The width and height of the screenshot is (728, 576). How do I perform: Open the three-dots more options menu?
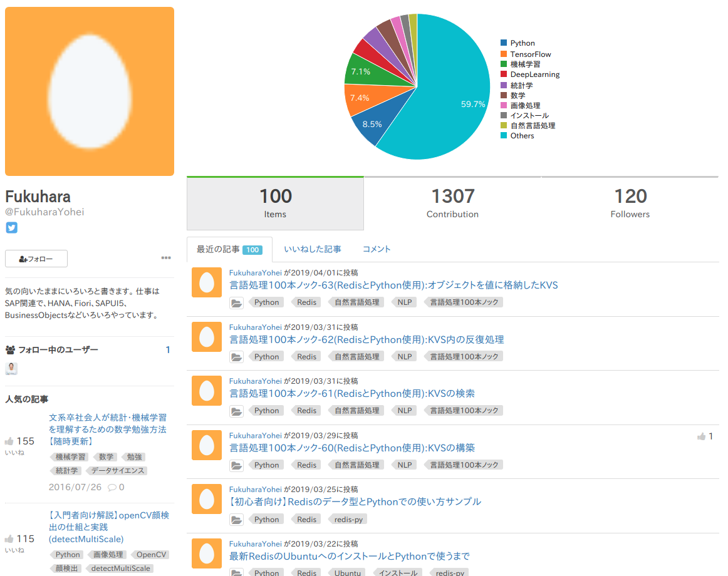tap(166, 257)
